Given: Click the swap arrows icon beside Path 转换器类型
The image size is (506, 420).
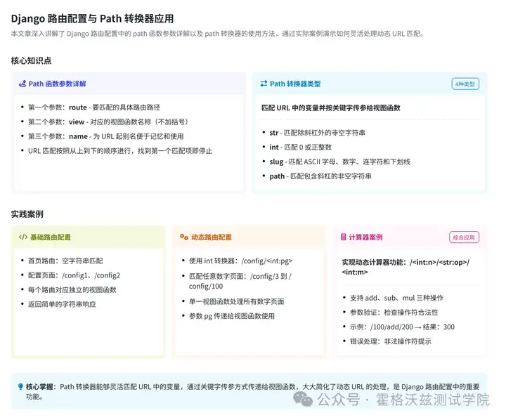Looking at the screenshot, I should [264, 84].
